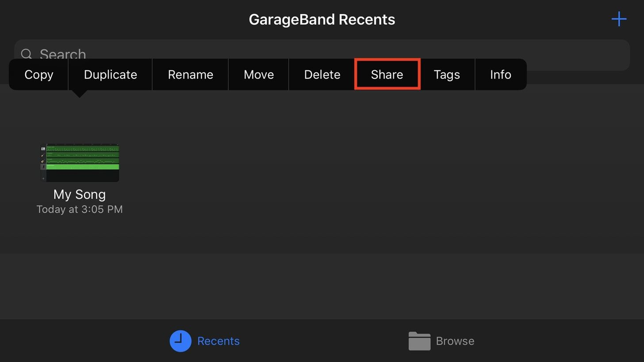Click the song's timestamp text
This screenshot has height=362, width=644.
(x=79, y=209)
